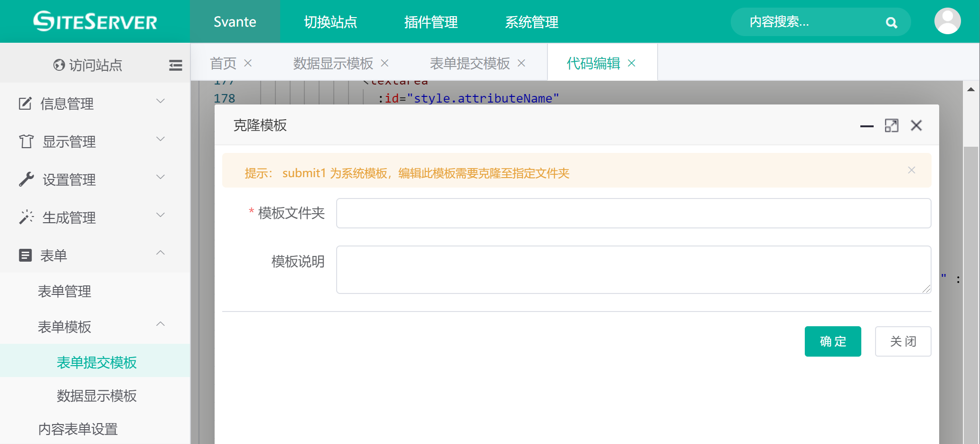
Task: Select 数据显示模板 in the sidebar
Action: 96,395
